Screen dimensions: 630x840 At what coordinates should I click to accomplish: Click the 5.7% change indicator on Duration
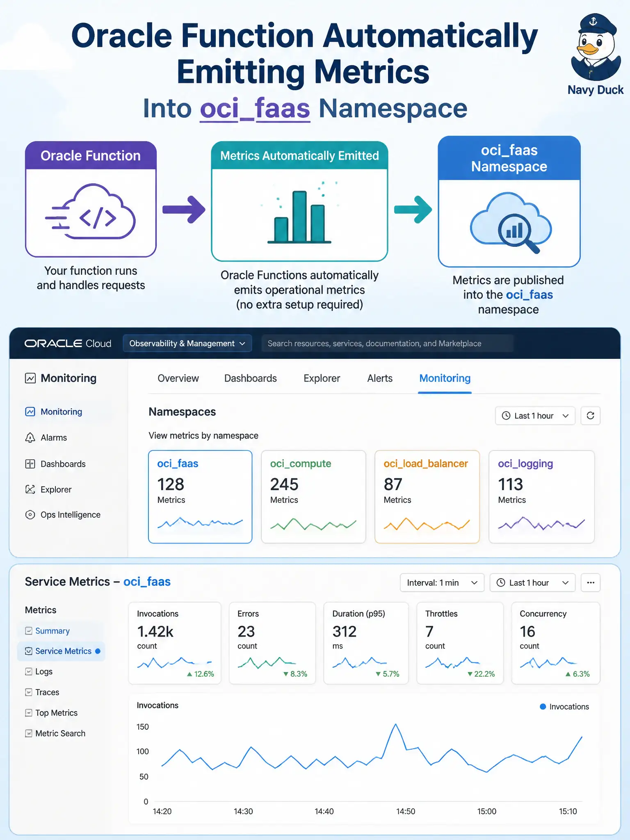coord(388,674)
